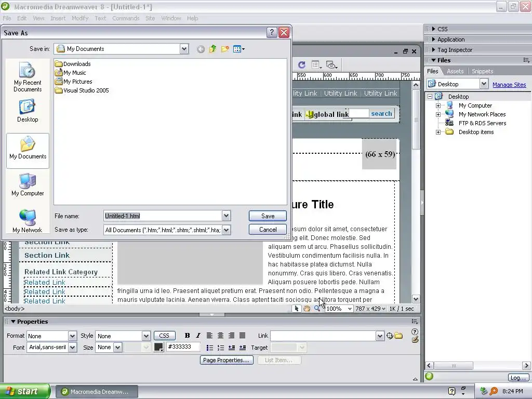Create an unordered list
The image size is (532, 399).
[210, 348]
